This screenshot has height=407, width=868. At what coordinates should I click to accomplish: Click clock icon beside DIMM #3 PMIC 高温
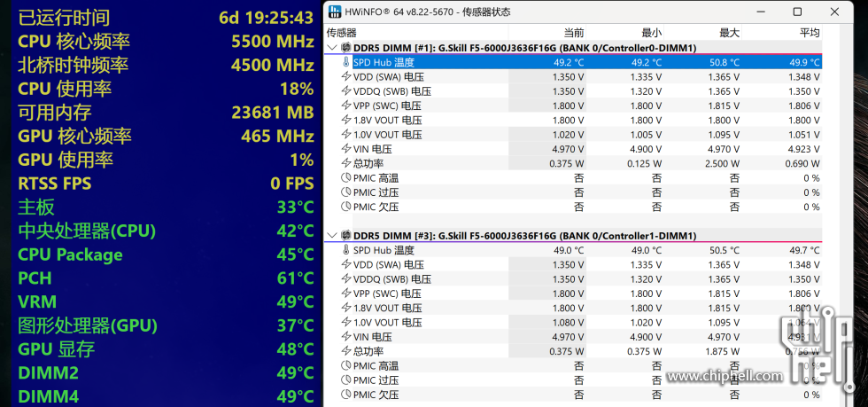(346, 365)
